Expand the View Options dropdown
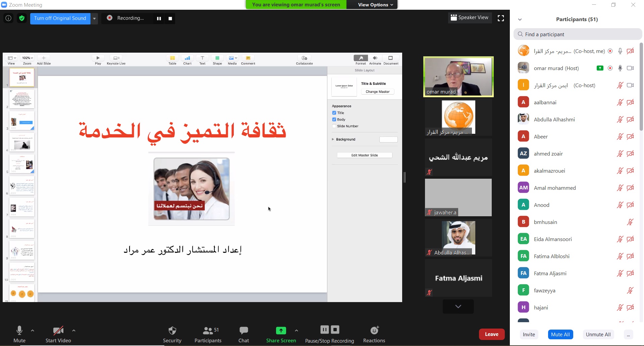644x346 pixels. coord(375,5)
